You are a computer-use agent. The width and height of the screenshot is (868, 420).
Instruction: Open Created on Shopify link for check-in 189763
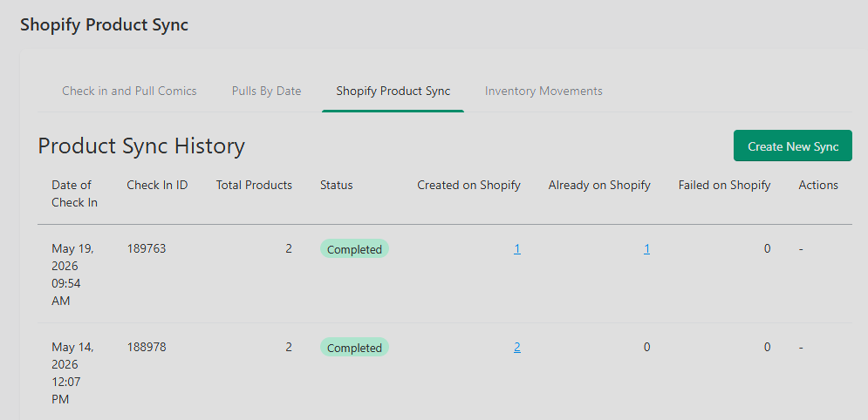(x=517, y=249)
